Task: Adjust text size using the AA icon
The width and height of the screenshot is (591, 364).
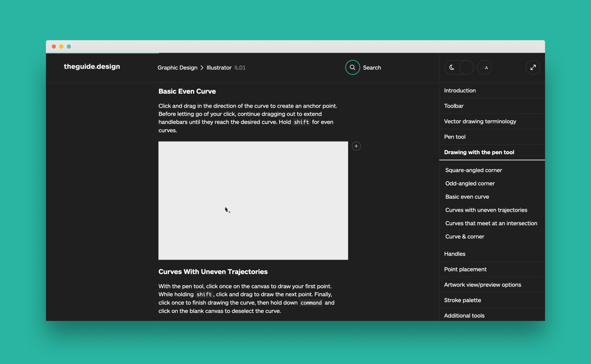Action: tap(484, 67)
